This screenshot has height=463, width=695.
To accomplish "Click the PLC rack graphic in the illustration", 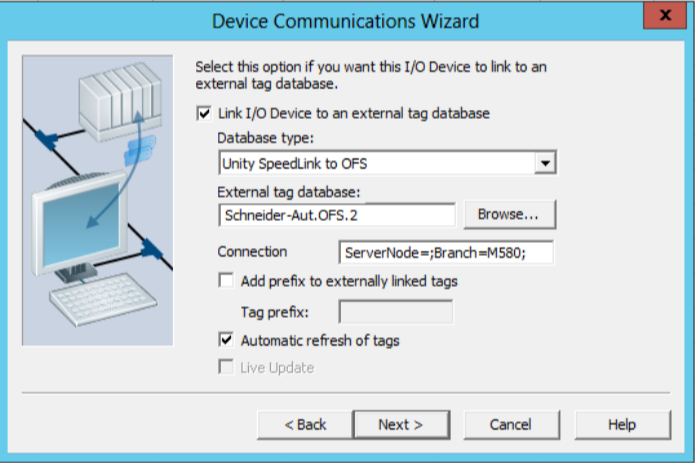I will tap(120, 103).
